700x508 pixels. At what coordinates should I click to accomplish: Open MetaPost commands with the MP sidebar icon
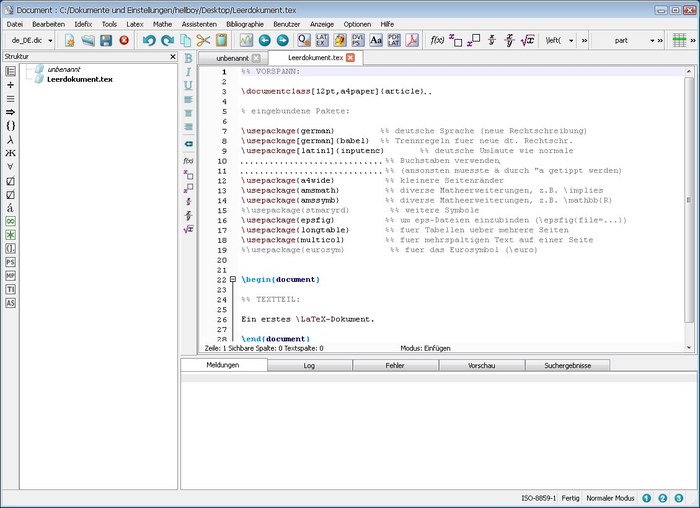click(10, 276)
